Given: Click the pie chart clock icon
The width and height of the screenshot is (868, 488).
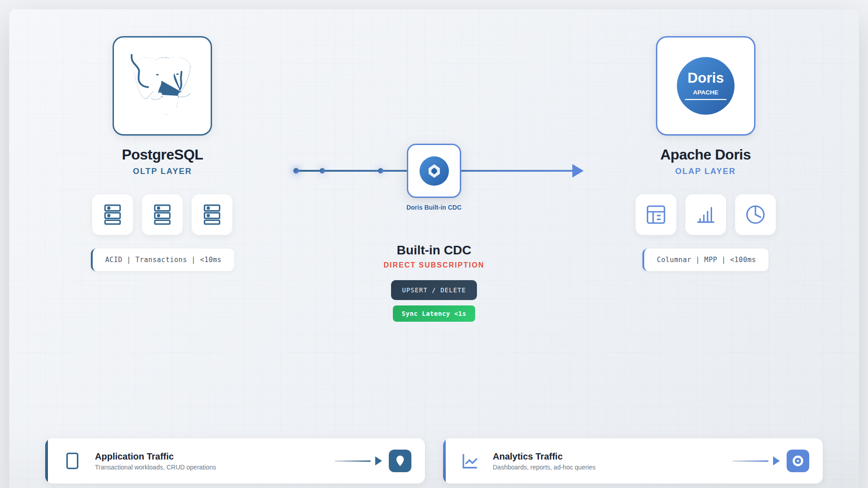Looking at the screenshot, I should click(x=755, y=215).
